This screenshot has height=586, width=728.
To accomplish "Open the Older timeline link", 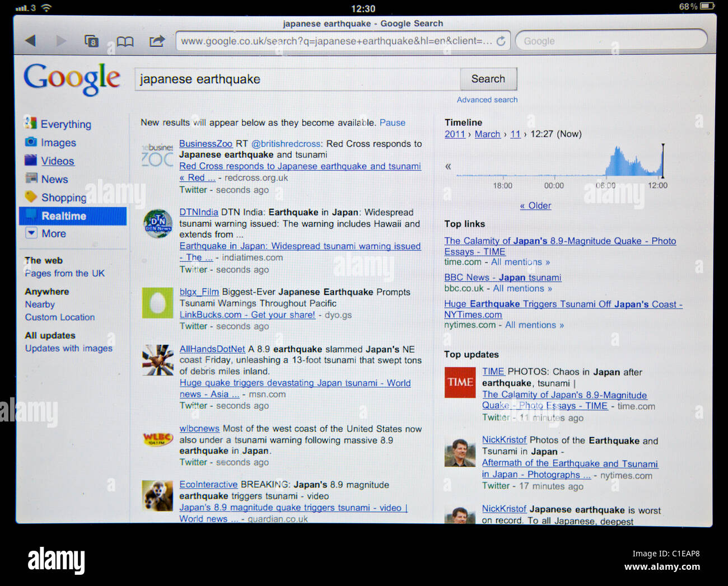I will (535, 205).
